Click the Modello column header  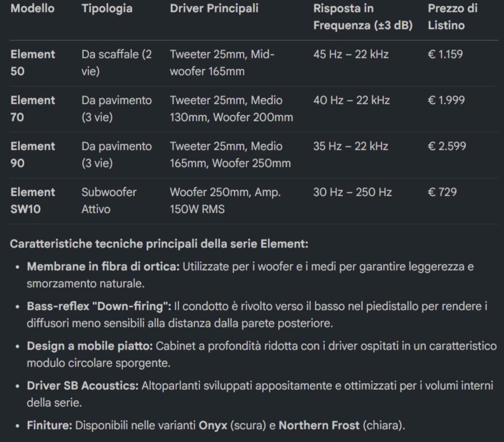click(x=32, y=9)
